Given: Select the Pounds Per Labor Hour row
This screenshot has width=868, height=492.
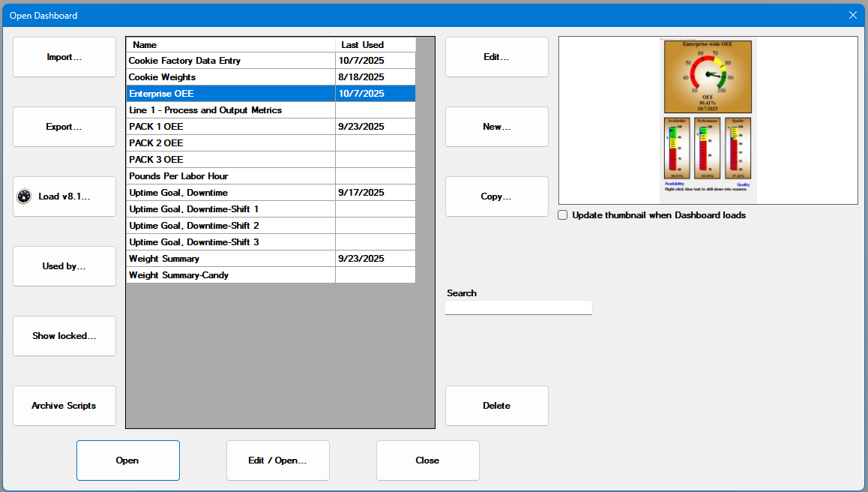Looking at the screenshot, I should click(230, 176).
